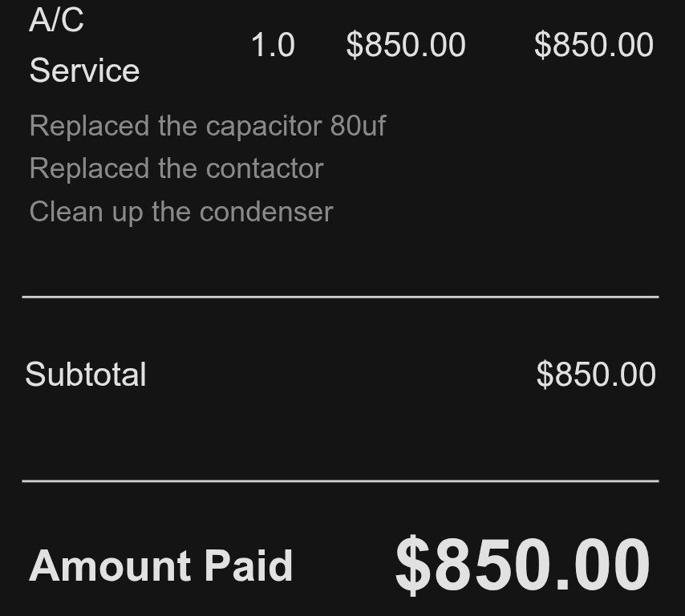This screenshot has width=685, height=616.
Task: Click the divider line above Subtotal
Action: tap(340, 297)
